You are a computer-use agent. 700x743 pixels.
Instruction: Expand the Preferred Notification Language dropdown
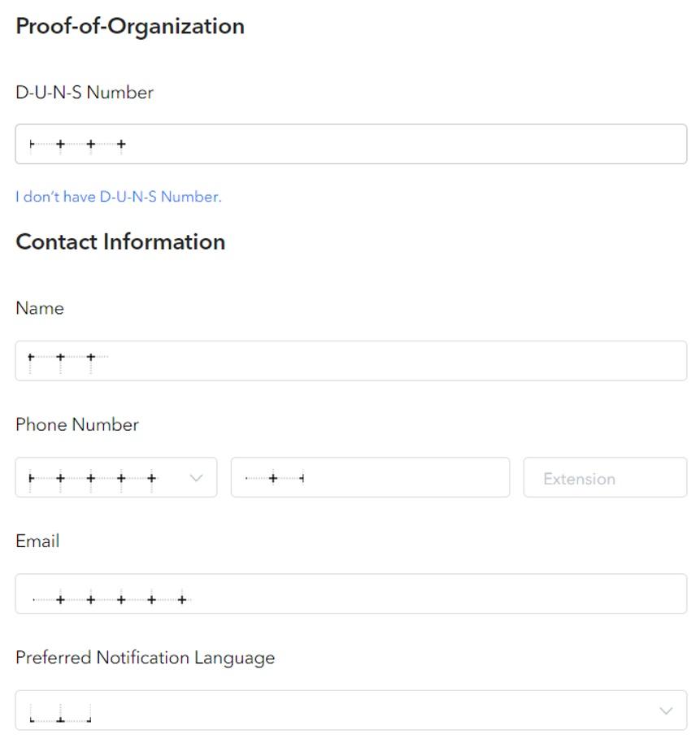click(x=350, y=710)
